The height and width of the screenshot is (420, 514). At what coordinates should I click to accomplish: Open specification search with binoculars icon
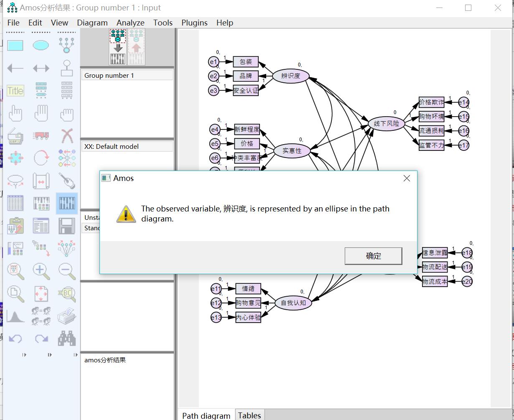67,339
